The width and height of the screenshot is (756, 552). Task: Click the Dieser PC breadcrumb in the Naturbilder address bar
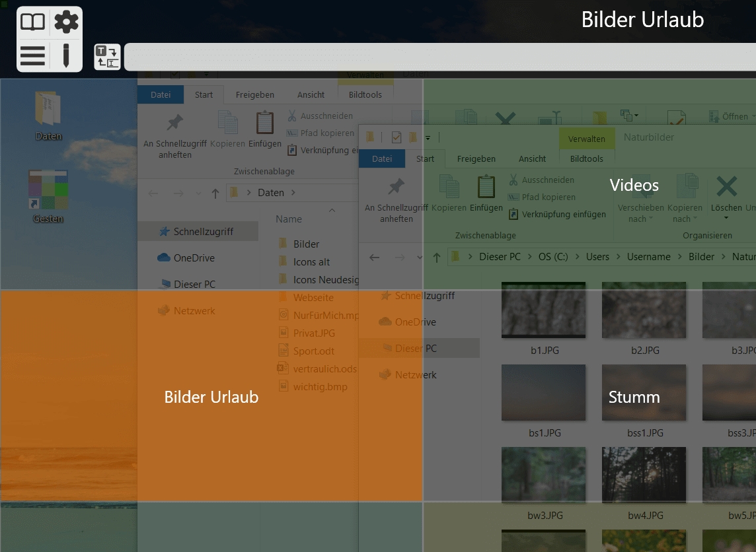tap(500, 257)
